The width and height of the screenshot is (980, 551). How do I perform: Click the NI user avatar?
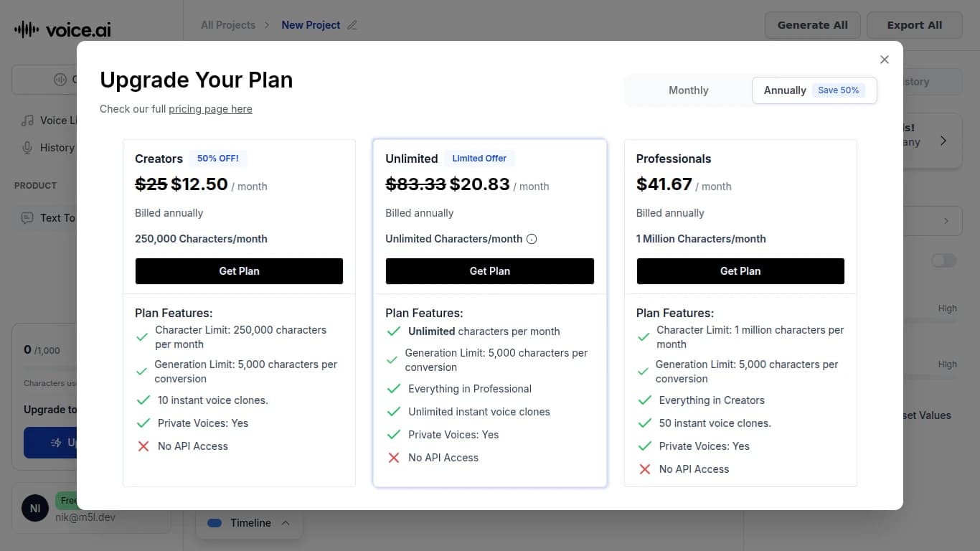pyautogui.click(x=35, y=509)
